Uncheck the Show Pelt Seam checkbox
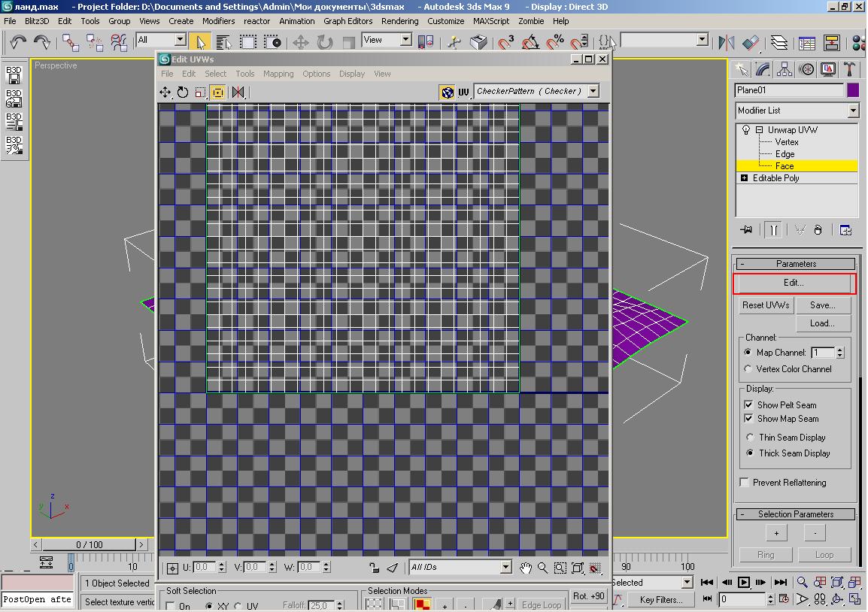This screenshot has height=612, width=868. coord(748,404)
